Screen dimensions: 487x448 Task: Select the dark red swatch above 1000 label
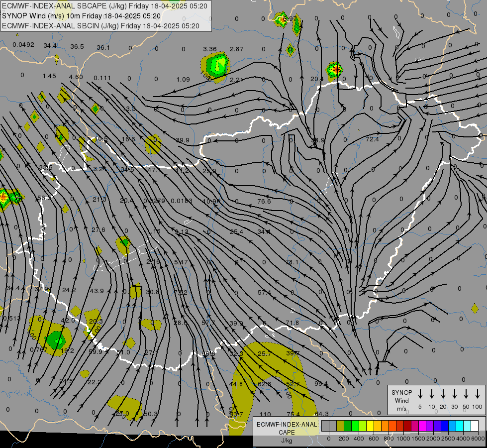(407, 426)
